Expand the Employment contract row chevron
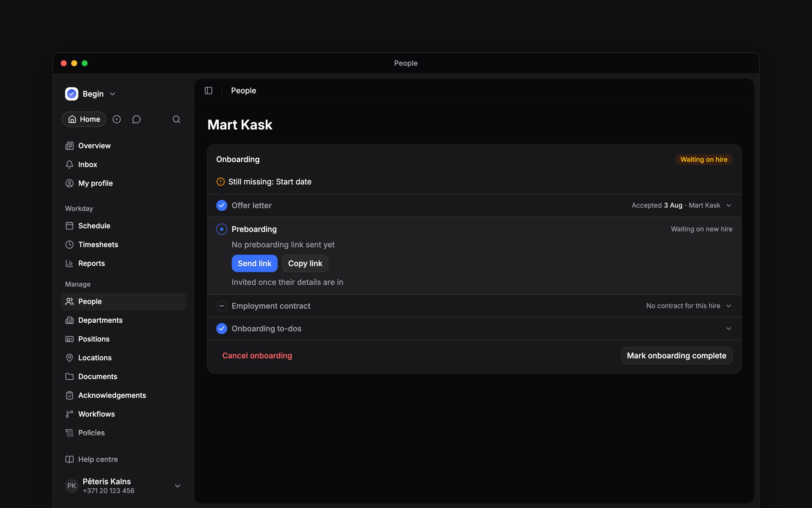Viewport: 812px width, 508px height. tap(728, 306)
